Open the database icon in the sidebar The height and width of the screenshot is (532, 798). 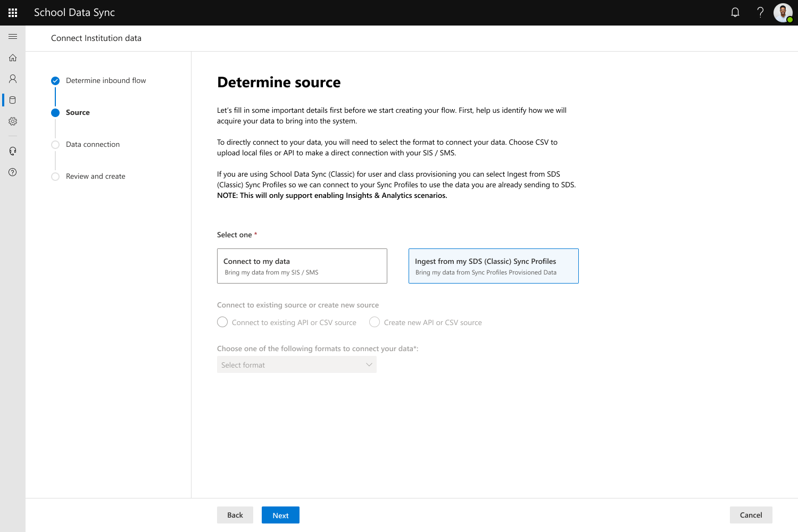(x=13, y=100)
